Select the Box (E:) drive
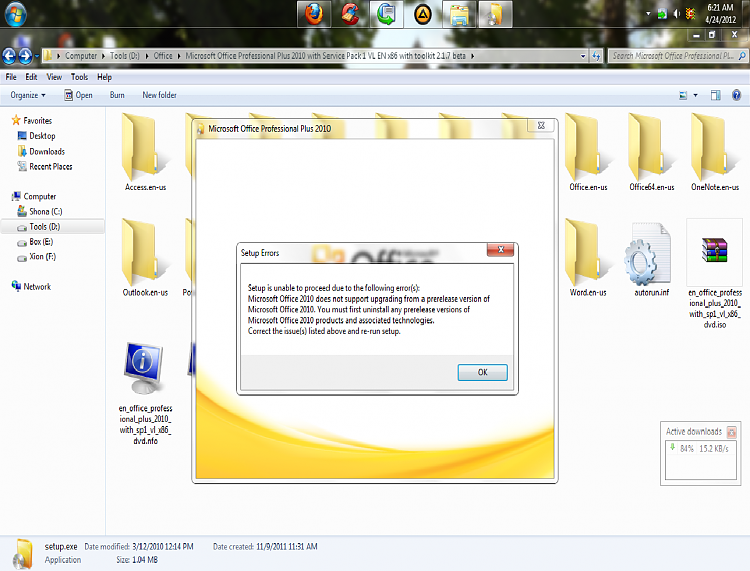The width and height of the screenshot is (750, 571). (x=35, y=242)
